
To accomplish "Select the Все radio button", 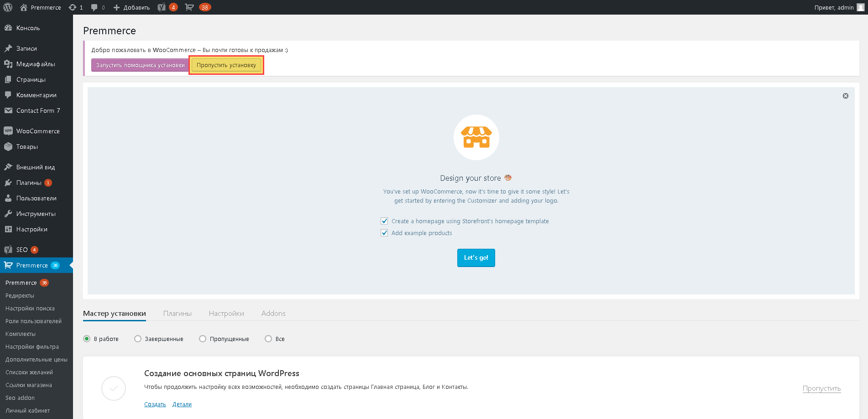I will 268,339.
